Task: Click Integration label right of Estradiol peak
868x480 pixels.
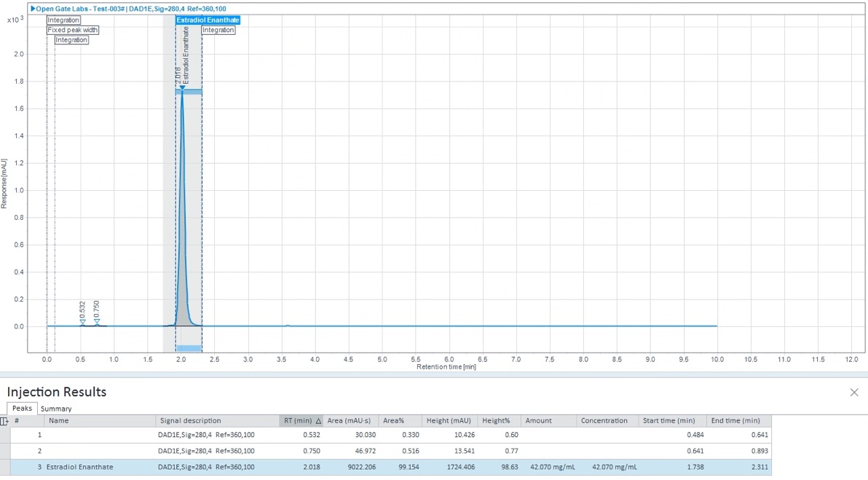Action: point(218,30)
